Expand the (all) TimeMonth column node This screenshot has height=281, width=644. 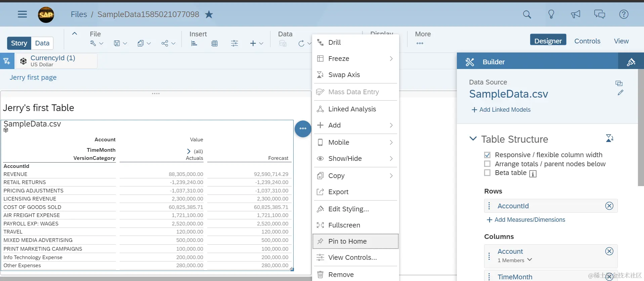[x=189, y=151]
